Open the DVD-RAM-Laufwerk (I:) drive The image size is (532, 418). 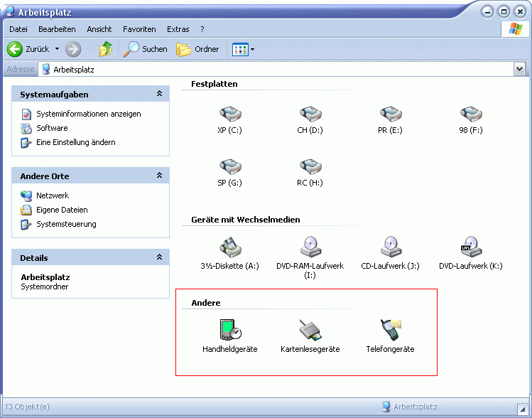click(x=310, y=247)
